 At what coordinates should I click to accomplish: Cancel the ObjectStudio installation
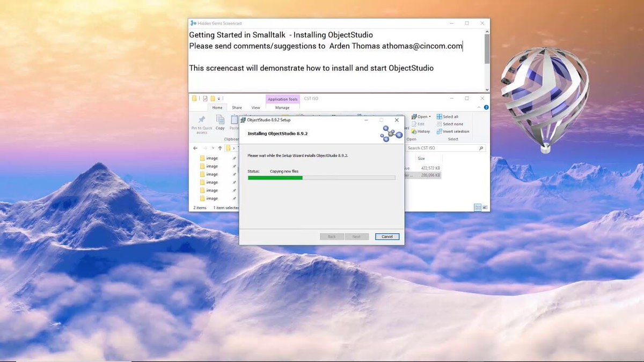pyautogui.click(x=387, y=237)
